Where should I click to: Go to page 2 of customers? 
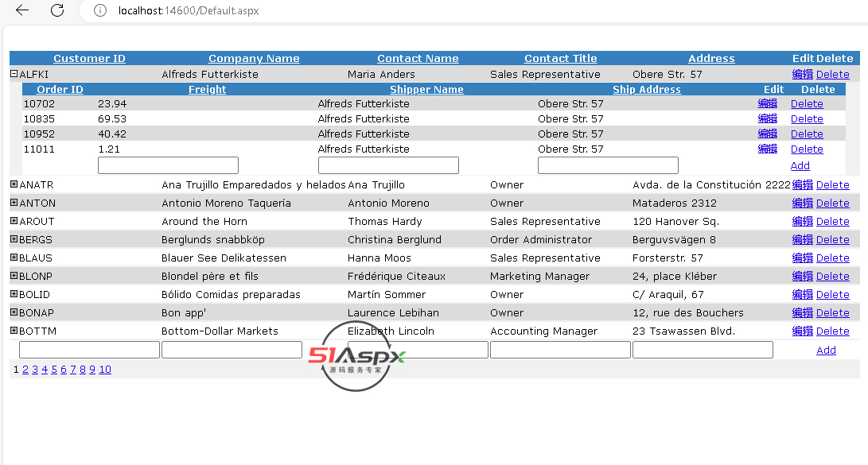25,370
